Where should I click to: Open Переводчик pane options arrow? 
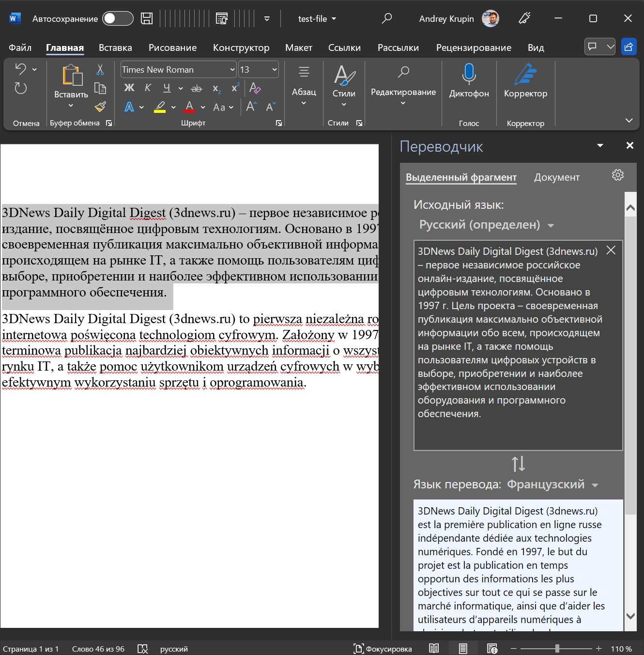pos(600,146)
